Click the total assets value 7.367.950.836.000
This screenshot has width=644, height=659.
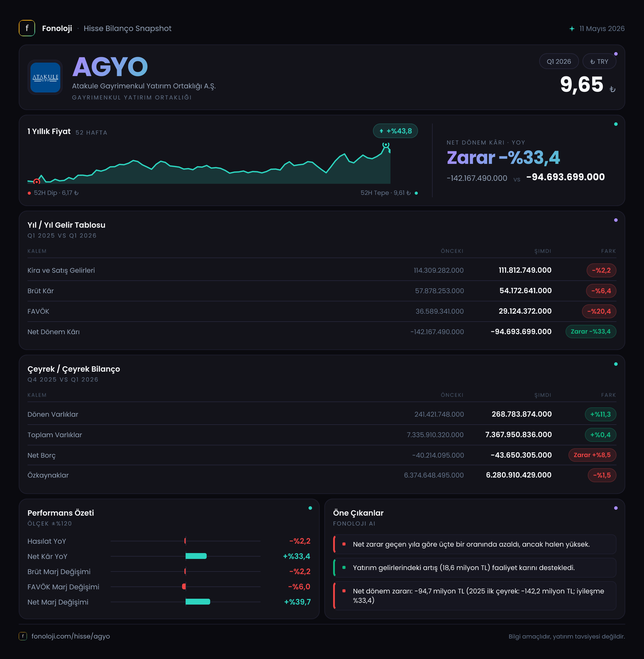point(518,435)
